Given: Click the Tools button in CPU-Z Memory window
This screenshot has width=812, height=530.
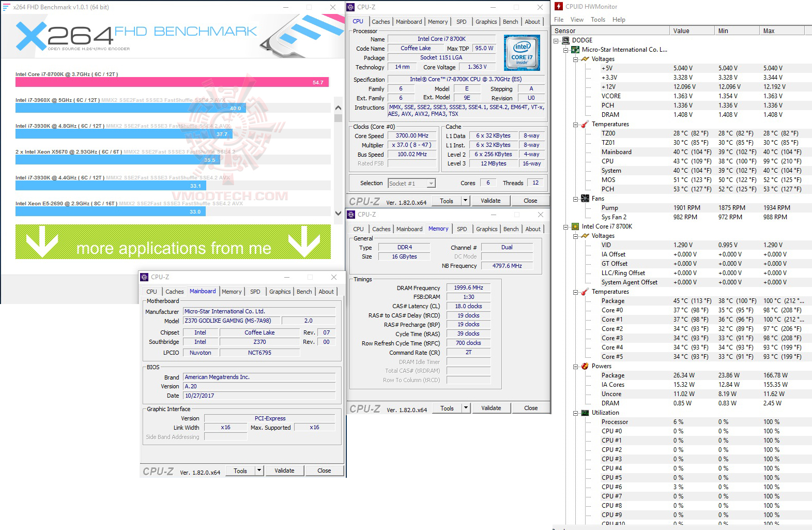Looking at the screenshot, I should (447, 408).
